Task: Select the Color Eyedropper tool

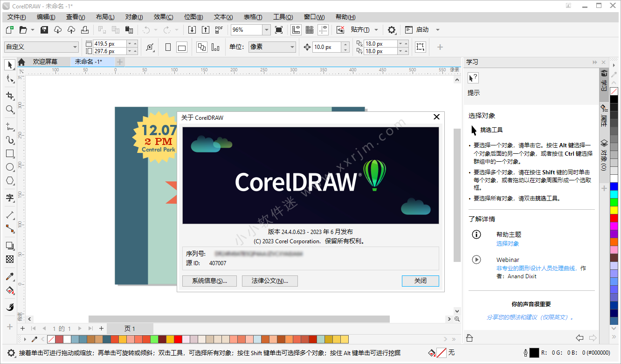Action: pos(9,276)
